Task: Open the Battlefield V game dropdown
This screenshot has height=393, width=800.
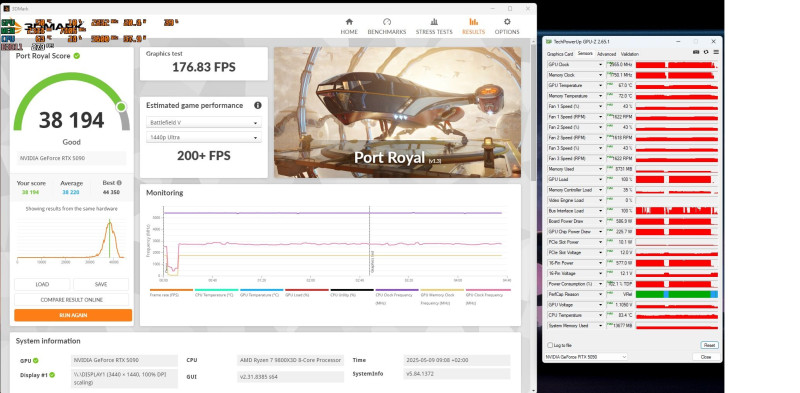Action: pyautogui.click(x=204, y=122)
